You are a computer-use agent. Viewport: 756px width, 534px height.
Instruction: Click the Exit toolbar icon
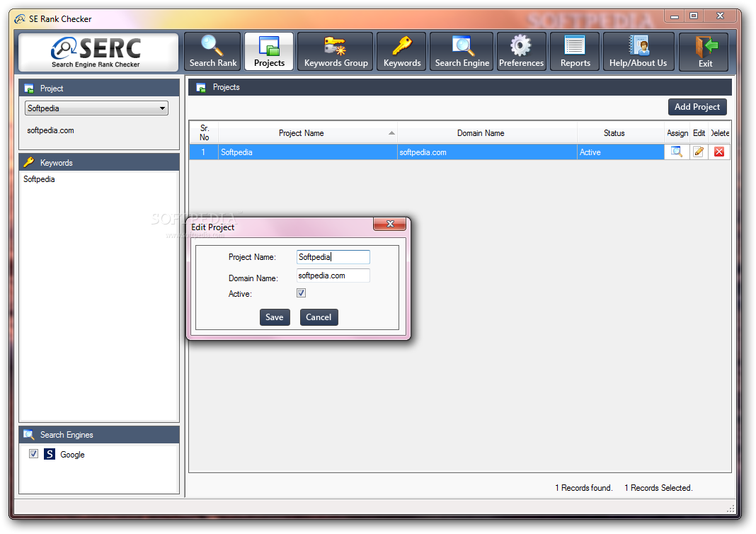704,52
